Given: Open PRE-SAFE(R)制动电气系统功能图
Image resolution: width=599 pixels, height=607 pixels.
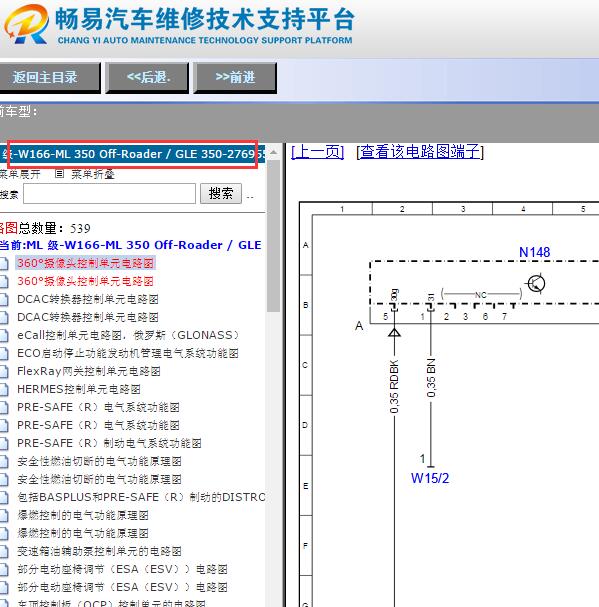Looking at the screenshot, I should point(109,443).
